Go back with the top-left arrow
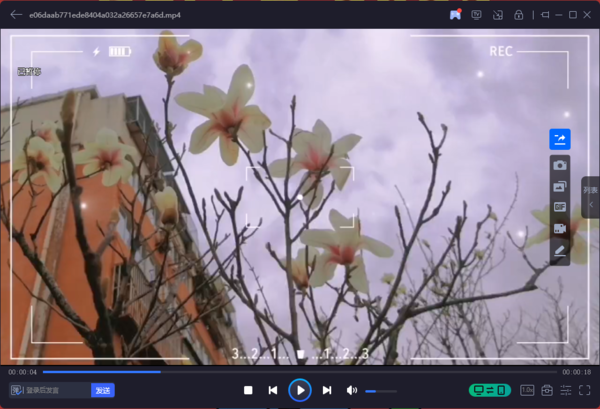600x409 pixels. [16, 15]
